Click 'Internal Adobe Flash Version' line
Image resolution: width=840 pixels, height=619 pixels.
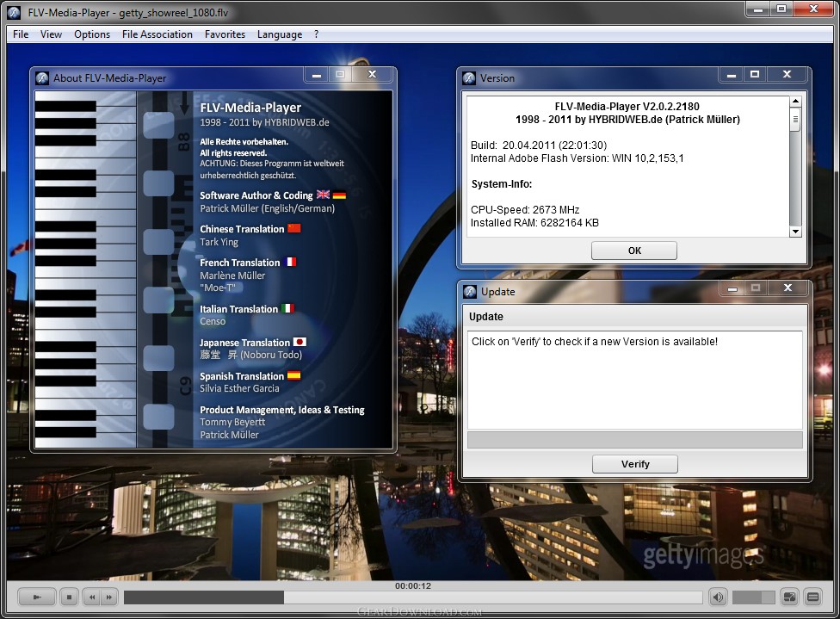pyautogui.click(x=577, y=158)
